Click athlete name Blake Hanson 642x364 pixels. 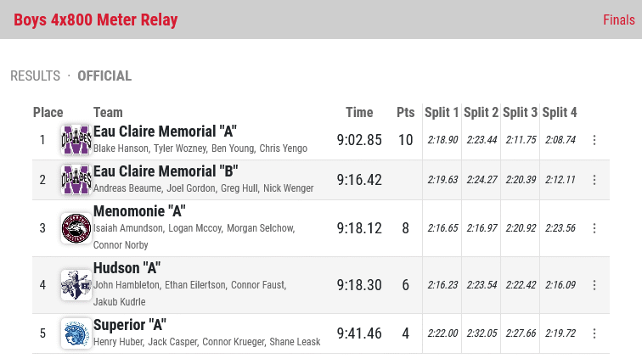(121, 148)
